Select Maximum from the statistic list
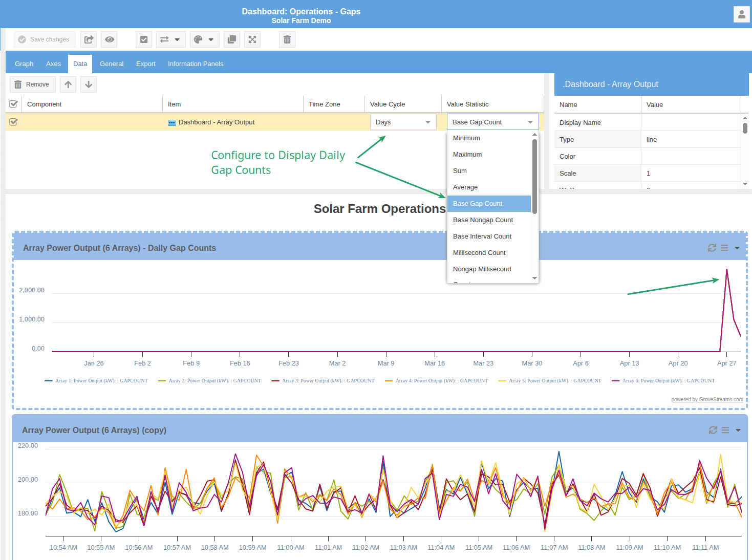The height and width of the screenshot is (560, 752). coord(489,155)
